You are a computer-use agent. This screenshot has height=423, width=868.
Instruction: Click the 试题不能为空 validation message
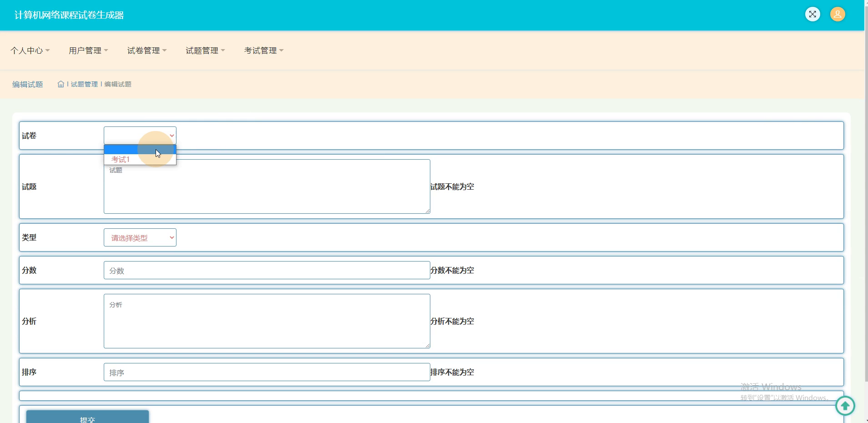pos(452,186)
